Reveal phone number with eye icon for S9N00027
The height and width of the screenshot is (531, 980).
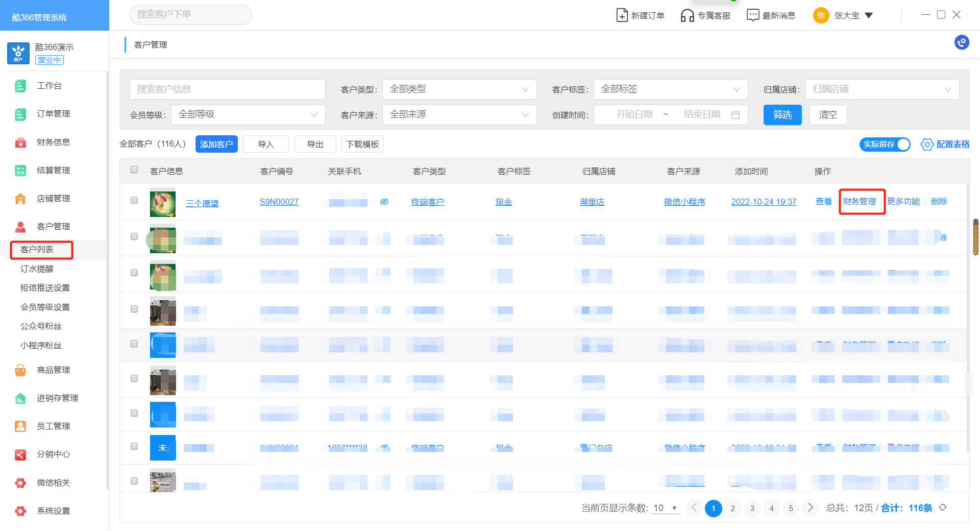pos(384,202)
